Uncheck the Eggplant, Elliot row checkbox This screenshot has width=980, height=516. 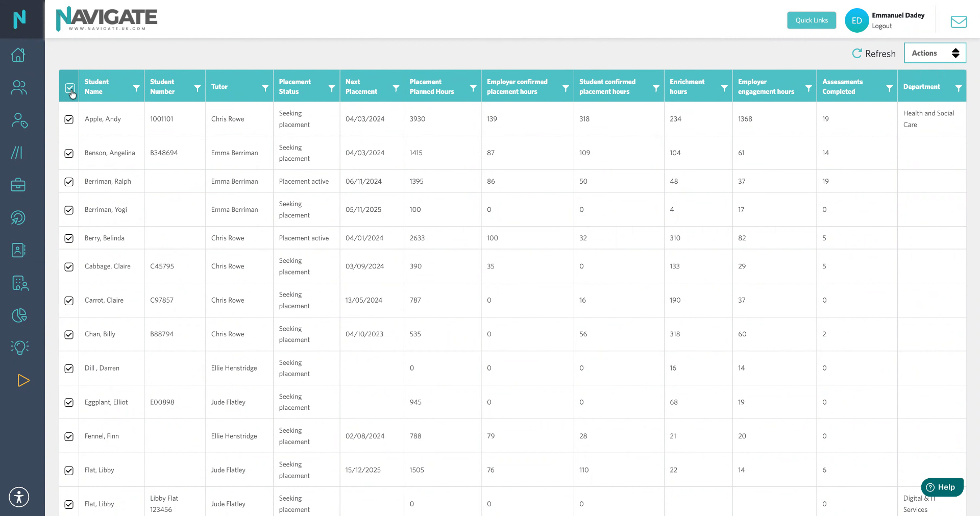click(69, 402)
